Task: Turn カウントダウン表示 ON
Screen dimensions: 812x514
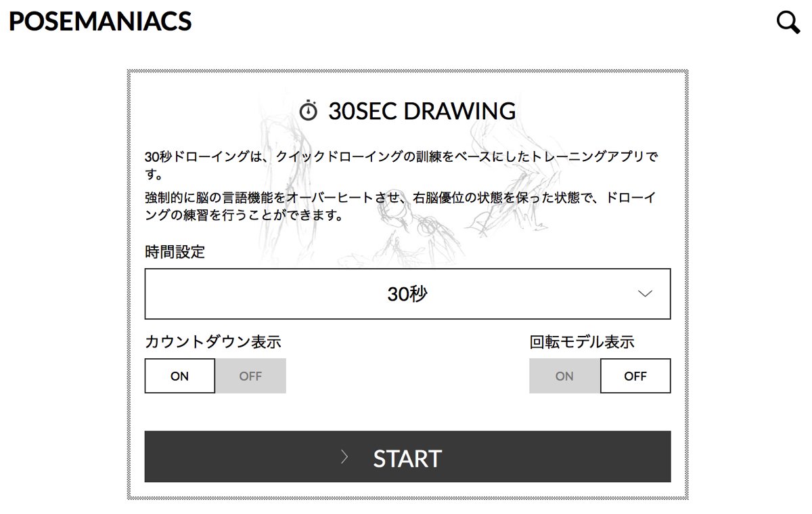Action: [180, 376]
